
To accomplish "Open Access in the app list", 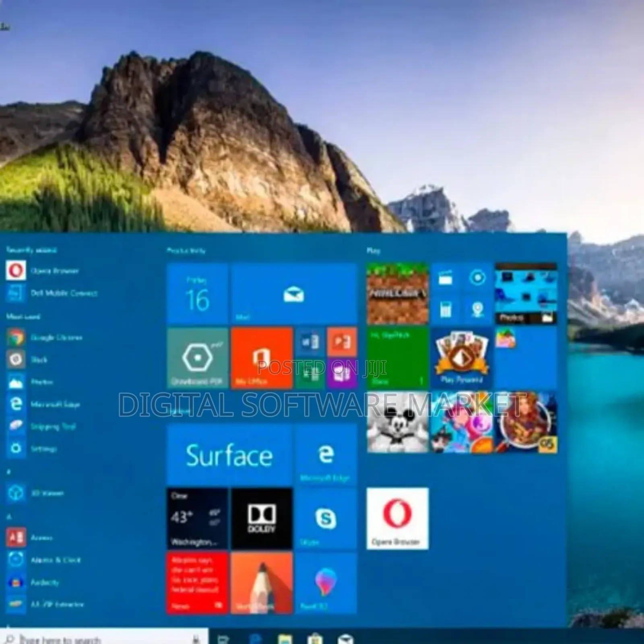I will pos(30,537).
